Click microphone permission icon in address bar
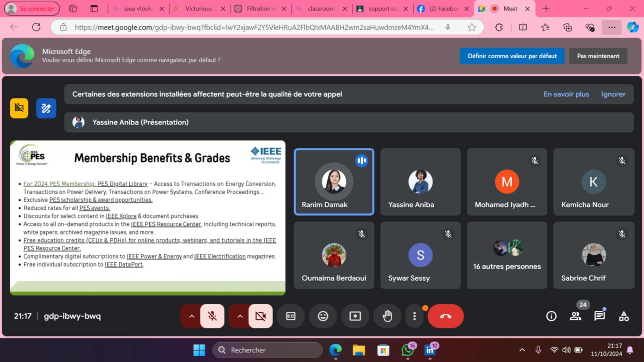Screen dimensions: 644x362 click(x=447, y=27)
